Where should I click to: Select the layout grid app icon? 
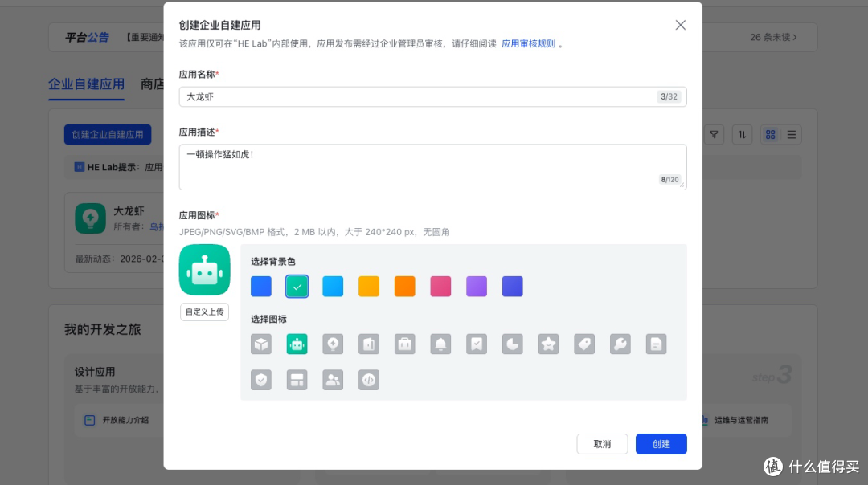[297, 380]
